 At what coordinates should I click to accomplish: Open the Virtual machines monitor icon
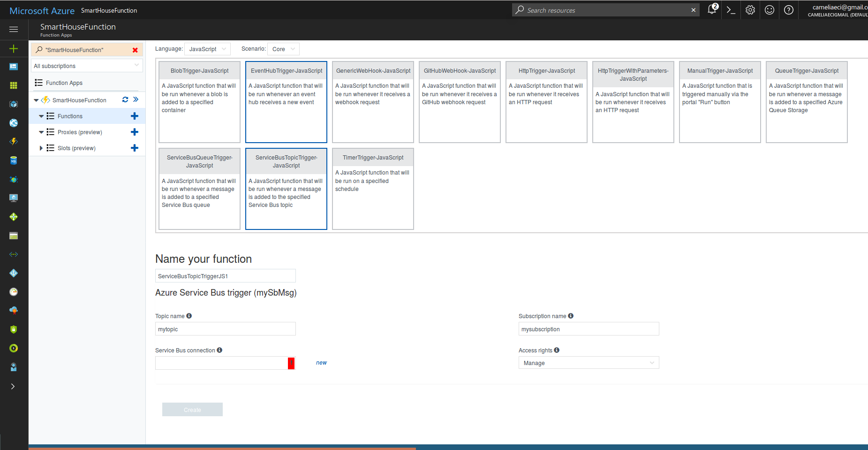click(x=14, y=198)
